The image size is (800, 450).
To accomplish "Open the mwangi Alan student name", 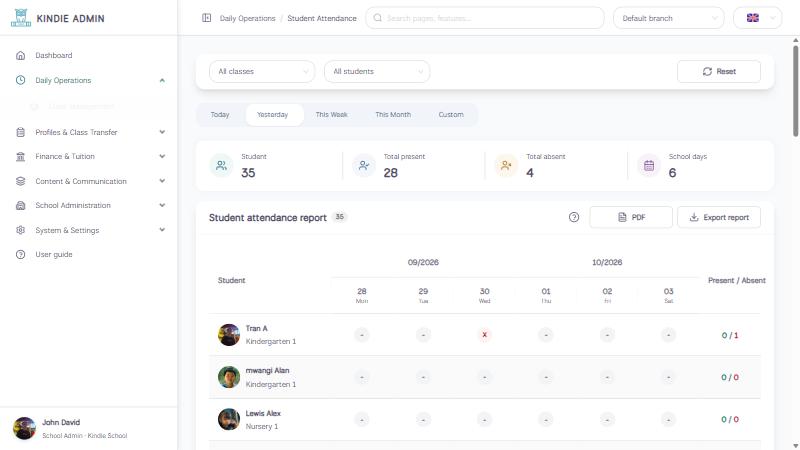I will point(267,371).
